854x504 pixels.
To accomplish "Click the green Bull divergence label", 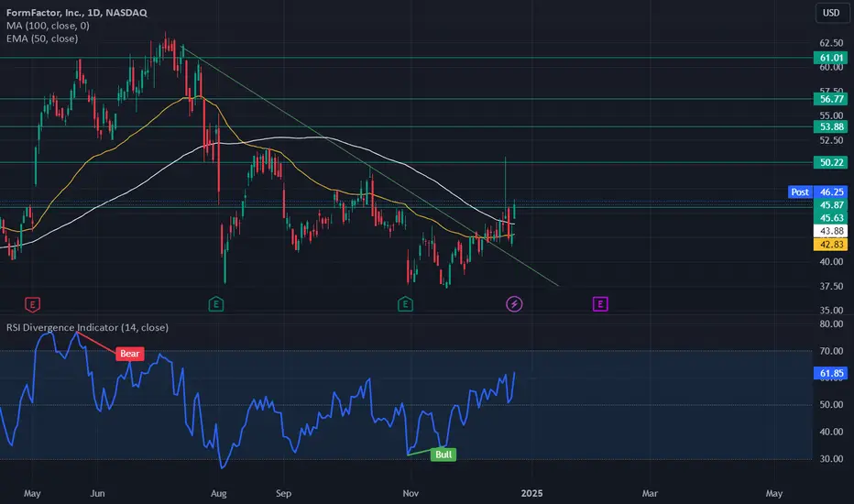I will click(443, 455).
